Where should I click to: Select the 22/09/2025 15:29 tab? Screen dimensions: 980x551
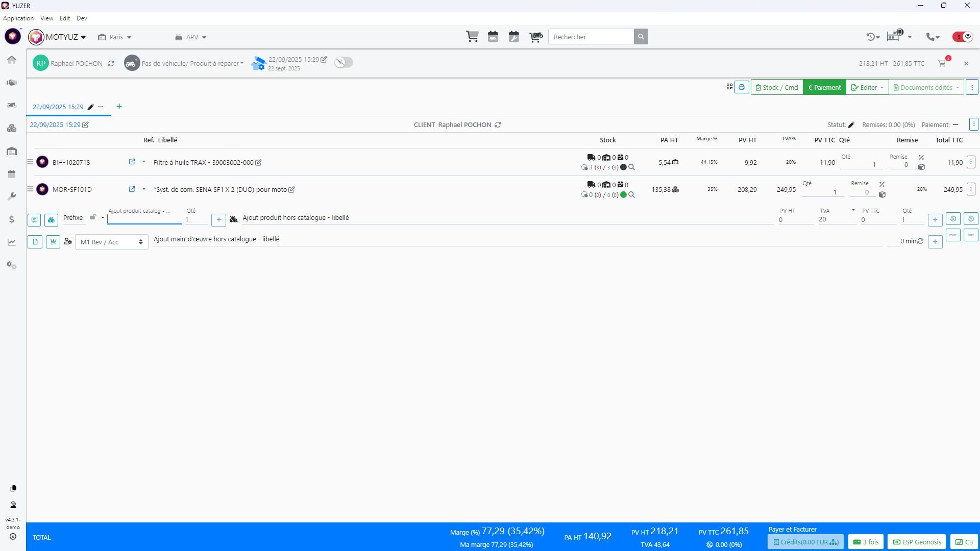[58, 107]
